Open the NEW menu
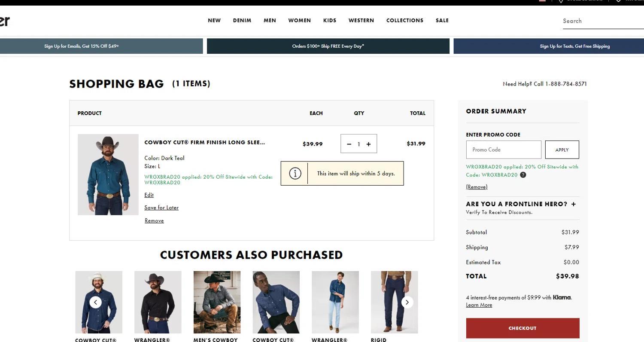Image resolution: width=644 pixels, height=342 pixels. pyautogui.click(x=214, y=20)
